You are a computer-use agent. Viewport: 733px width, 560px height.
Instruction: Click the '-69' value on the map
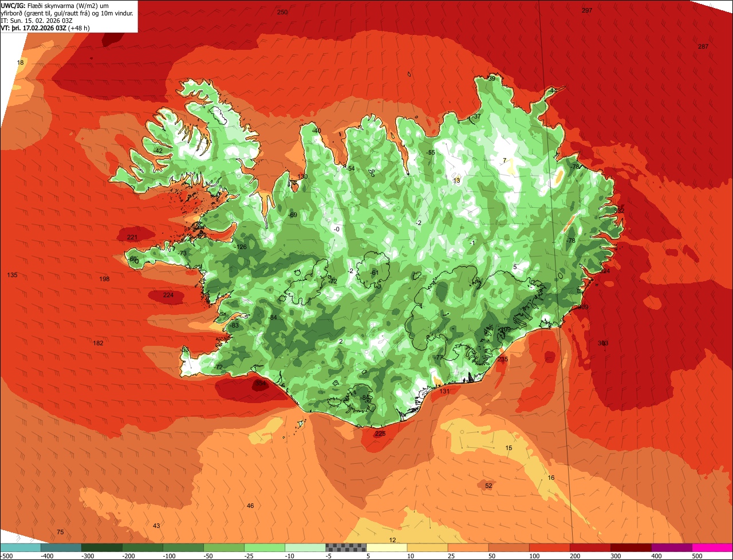[293, 215]
